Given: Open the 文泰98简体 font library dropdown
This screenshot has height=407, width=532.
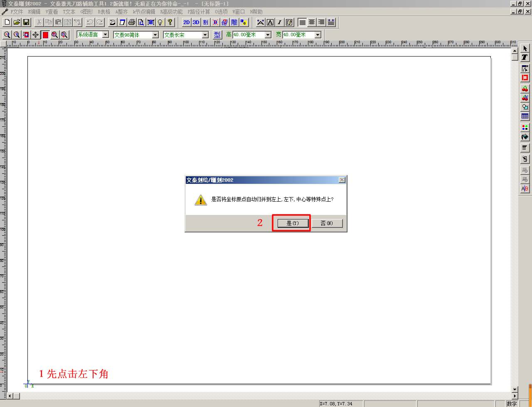Looking at the screenshot, I should click(155, 35).
